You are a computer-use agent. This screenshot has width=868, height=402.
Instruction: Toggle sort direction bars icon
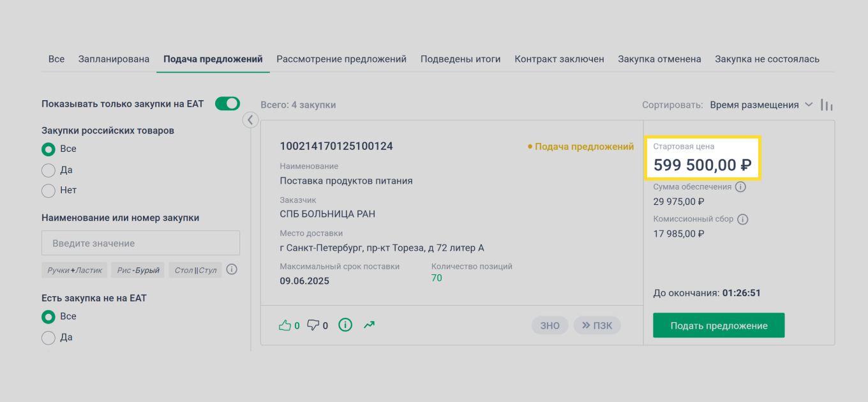click(x=827, y=105)
